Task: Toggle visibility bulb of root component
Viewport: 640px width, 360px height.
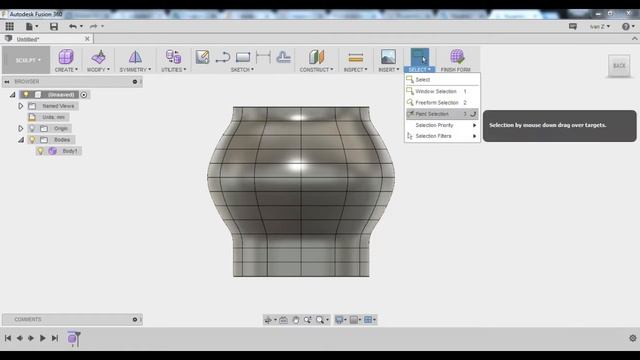Action: (x=26, y=95)
